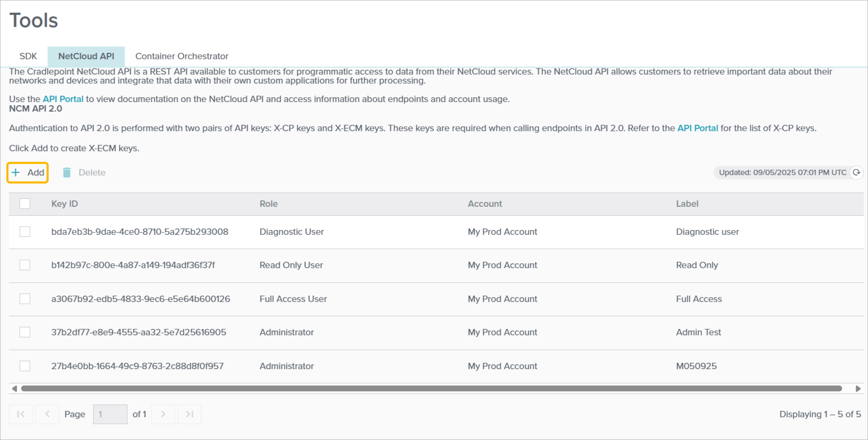
Task: Click the horizontal scrollbar thumb below the table
Action: 431,388
